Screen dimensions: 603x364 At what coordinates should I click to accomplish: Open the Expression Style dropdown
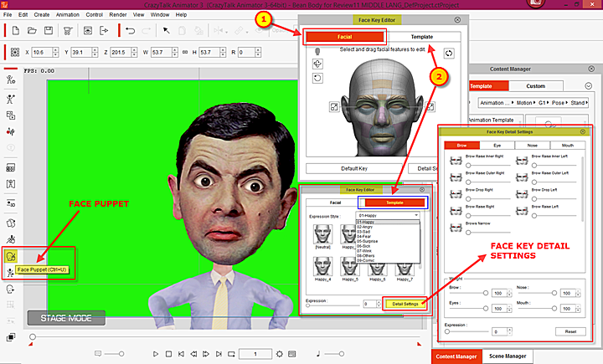(x=388, y=216)
